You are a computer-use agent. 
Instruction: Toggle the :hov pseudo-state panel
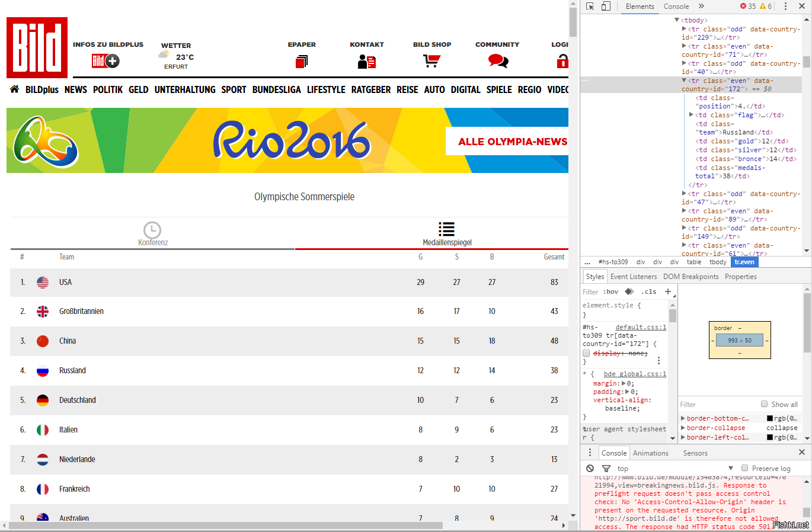pyautogui.click(x=610, y=291)
